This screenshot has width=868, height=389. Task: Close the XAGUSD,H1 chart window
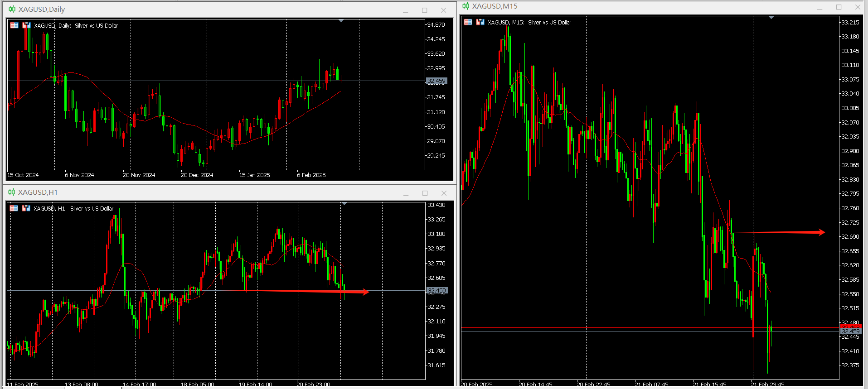444,193
